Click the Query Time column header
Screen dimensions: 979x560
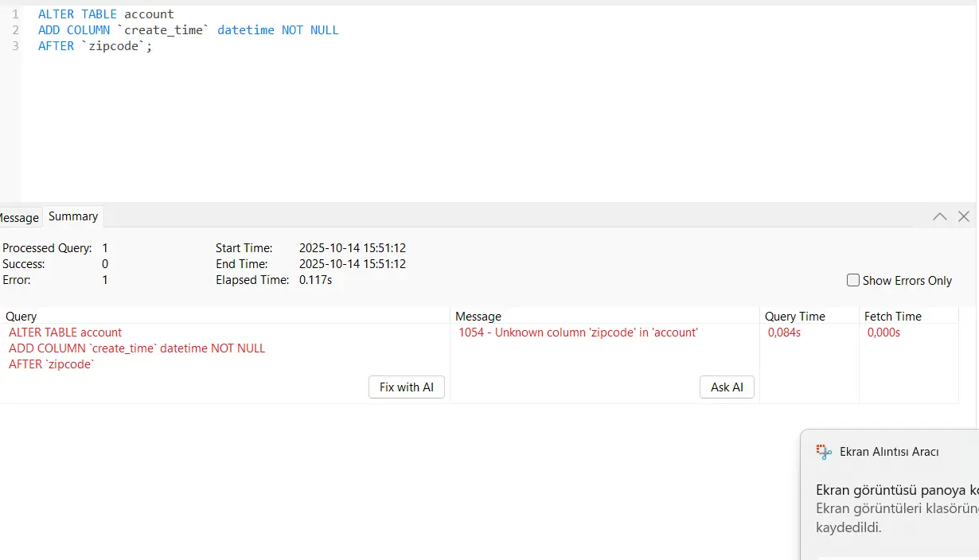tap(794, 316)
